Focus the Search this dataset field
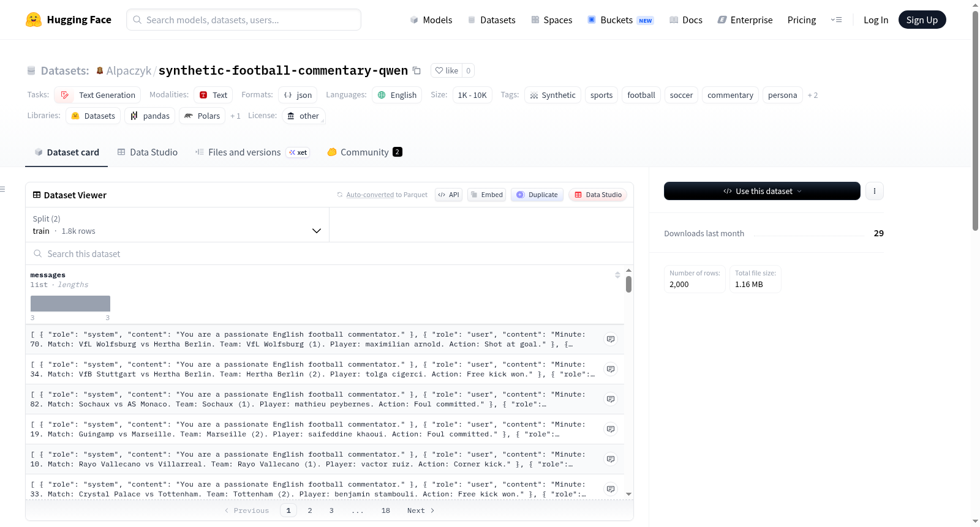 point(330,253)
